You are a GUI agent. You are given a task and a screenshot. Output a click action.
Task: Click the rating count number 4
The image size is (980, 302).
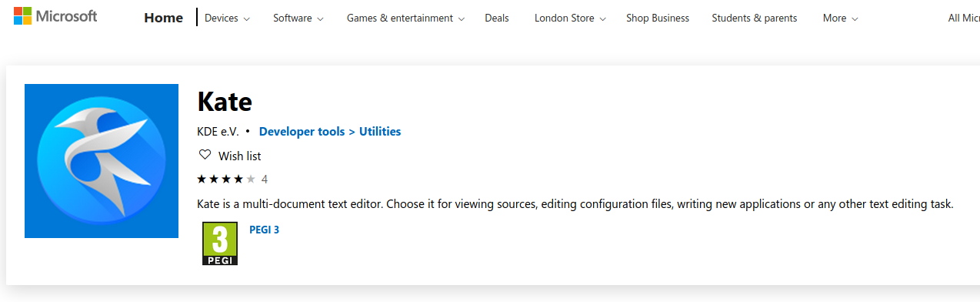tap(265, 180)
